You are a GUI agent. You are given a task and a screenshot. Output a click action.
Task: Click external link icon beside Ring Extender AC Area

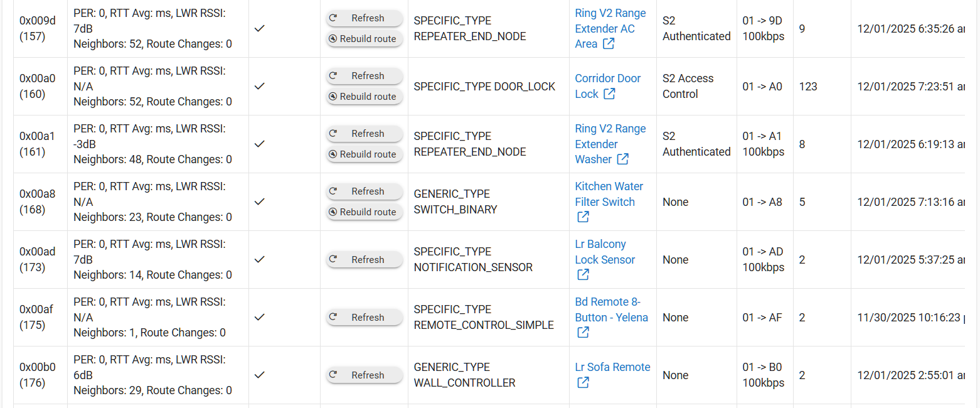609,44
